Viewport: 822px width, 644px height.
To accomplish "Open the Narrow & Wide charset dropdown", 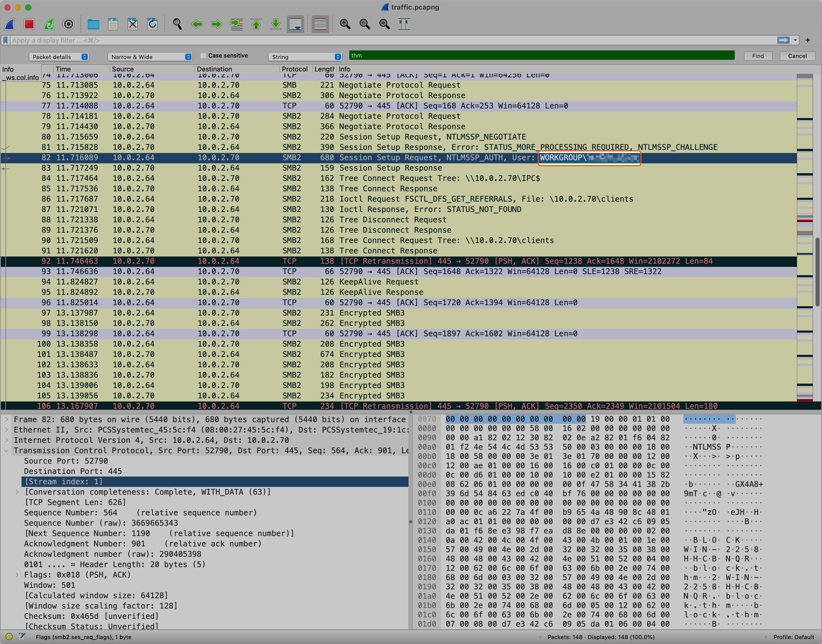I will (150, 57).
